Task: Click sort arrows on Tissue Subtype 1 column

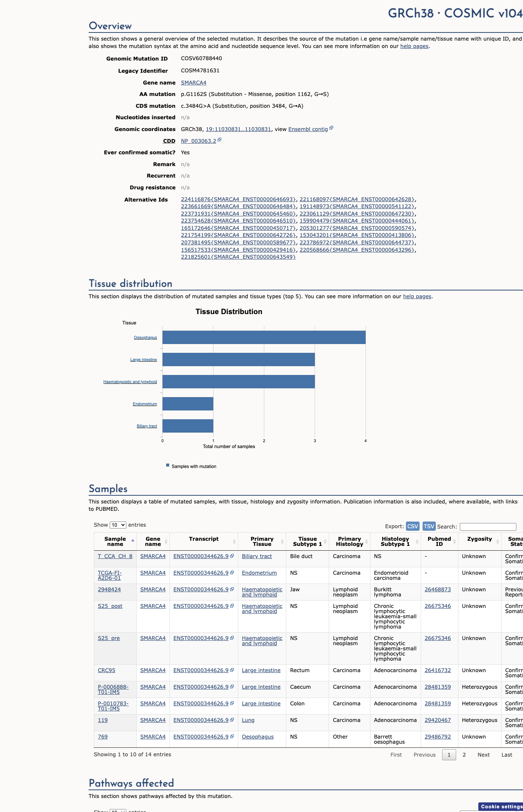Action: 325,541
